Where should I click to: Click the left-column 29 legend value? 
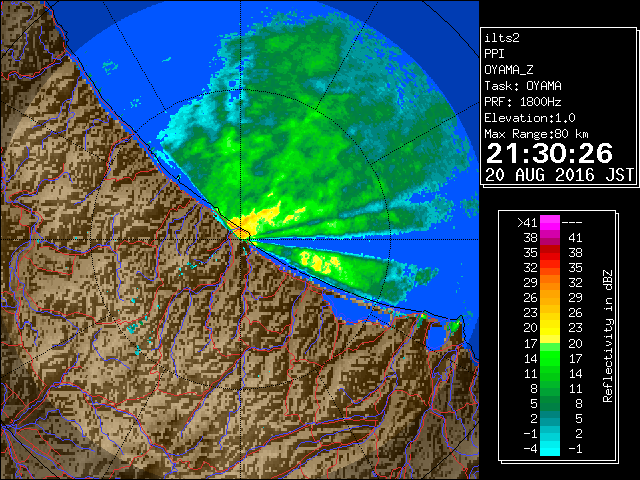pos(531,282)
